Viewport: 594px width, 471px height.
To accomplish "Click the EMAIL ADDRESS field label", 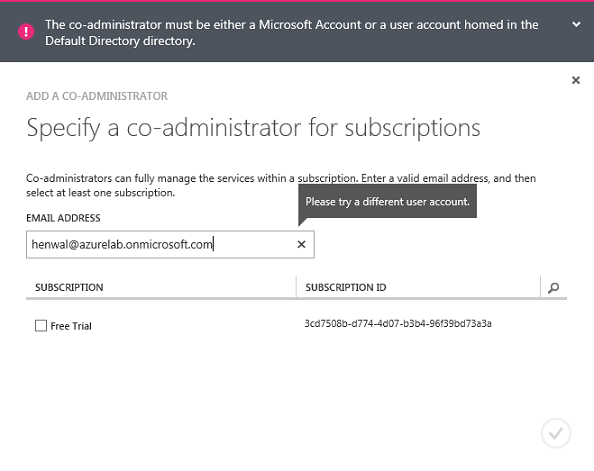I will 63,218.
